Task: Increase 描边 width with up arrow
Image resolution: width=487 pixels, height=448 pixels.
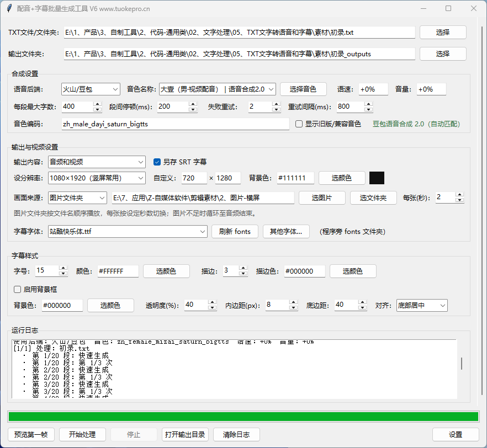Action: point(243,268)
